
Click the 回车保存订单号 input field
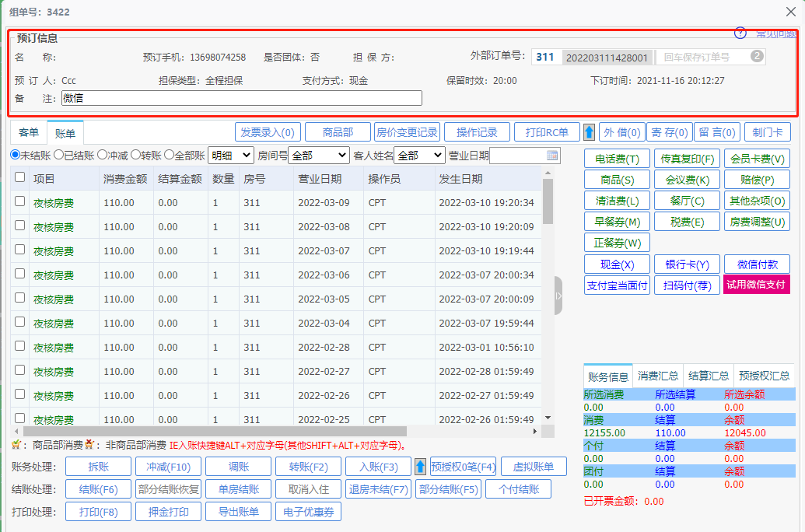(x=711, y=57)
